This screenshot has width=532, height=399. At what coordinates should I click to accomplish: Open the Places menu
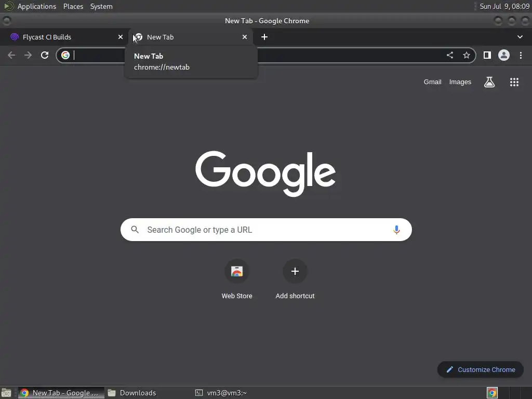(x=73, y=6)
